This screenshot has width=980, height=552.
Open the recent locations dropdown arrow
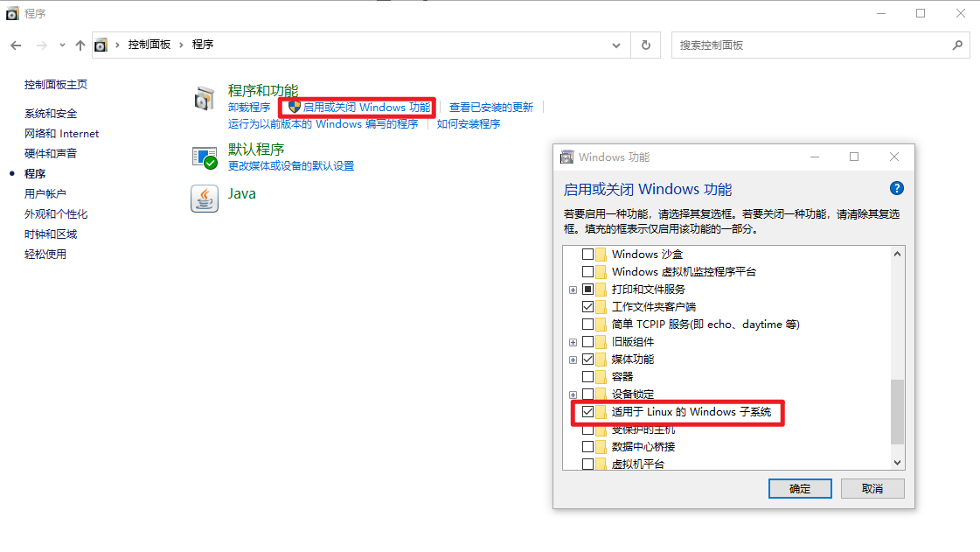[62, 45]
